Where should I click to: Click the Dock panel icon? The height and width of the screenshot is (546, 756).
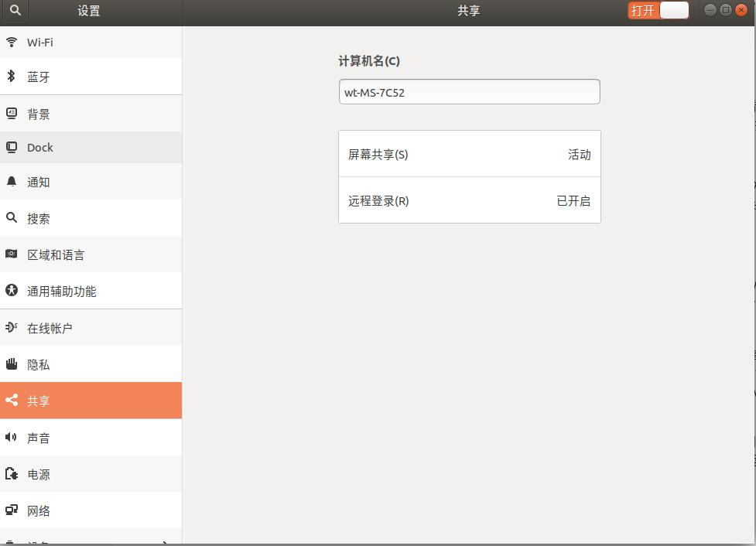[12, 148]
